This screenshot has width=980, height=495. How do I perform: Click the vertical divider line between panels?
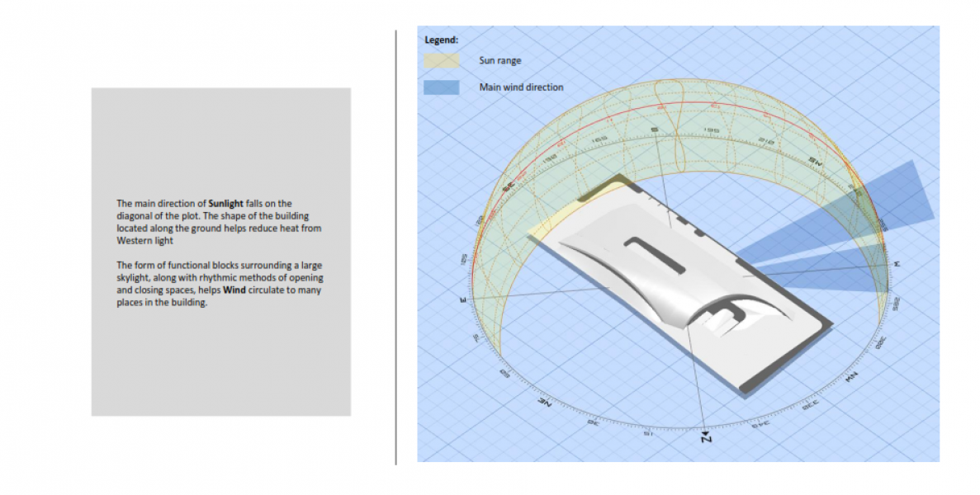(396, 247)
